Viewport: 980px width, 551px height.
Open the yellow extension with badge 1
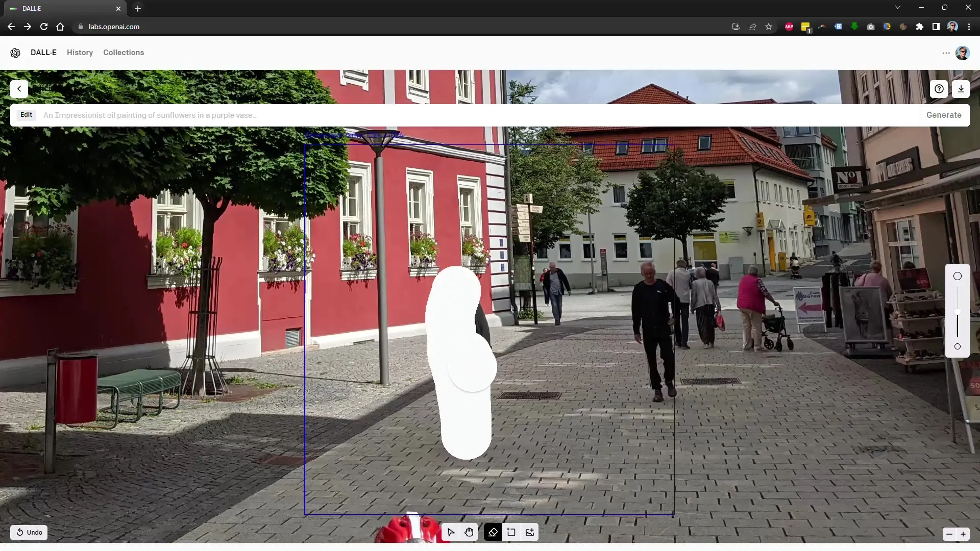805,27
